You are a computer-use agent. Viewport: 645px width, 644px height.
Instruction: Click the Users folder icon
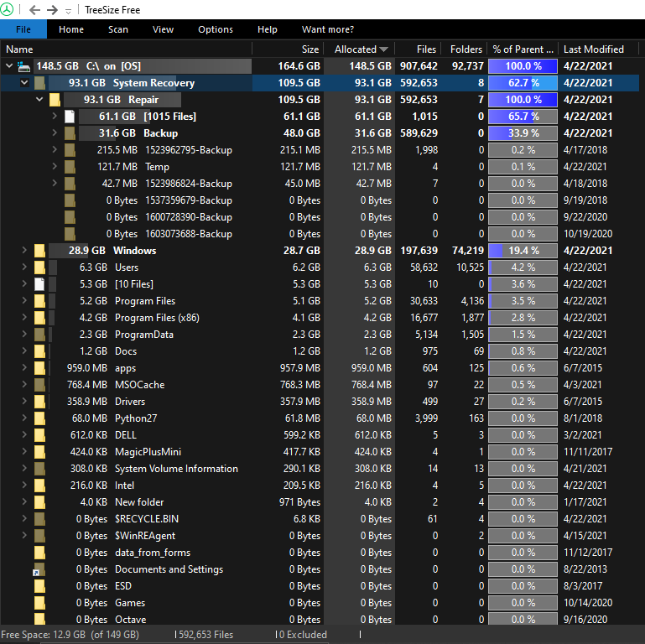pos(40,267)
